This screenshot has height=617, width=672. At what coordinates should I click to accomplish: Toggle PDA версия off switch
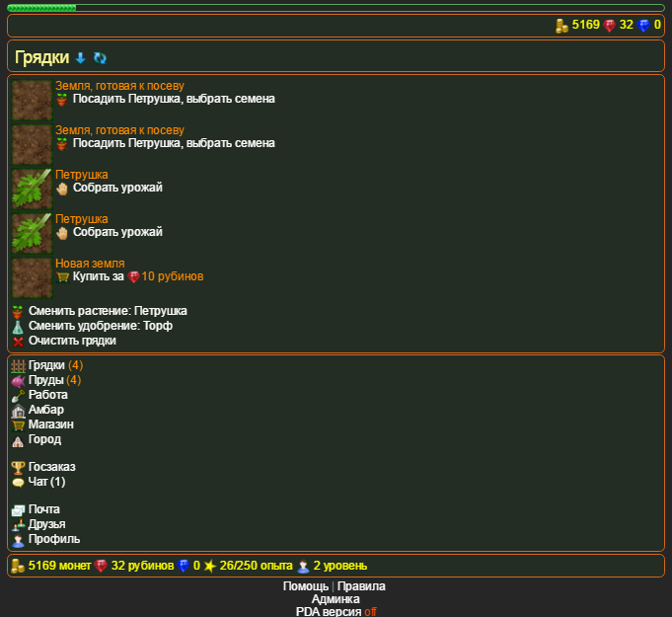(370, 611)
